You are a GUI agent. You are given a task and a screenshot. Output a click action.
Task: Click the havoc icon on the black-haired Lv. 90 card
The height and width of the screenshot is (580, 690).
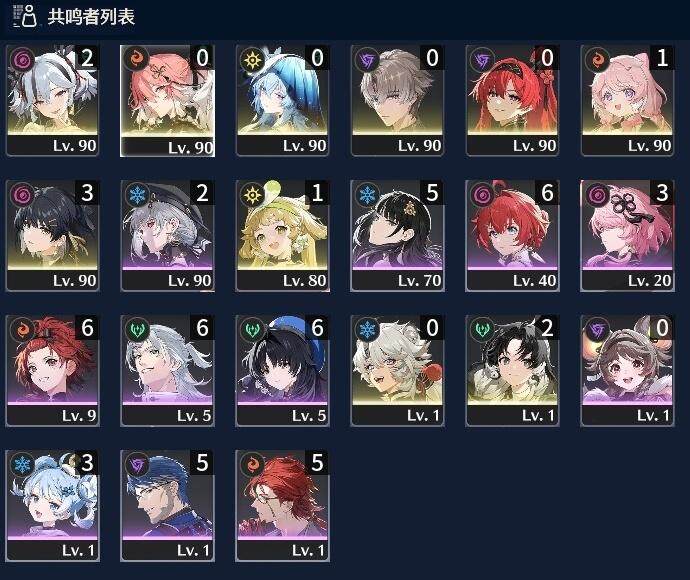pyautogui.click(x=22, y=194)
